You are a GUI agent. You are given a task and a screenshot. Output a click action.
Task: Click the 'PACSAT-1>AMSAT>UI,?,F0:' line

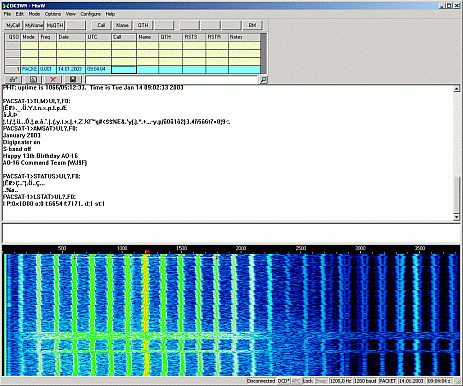(40, 128)
